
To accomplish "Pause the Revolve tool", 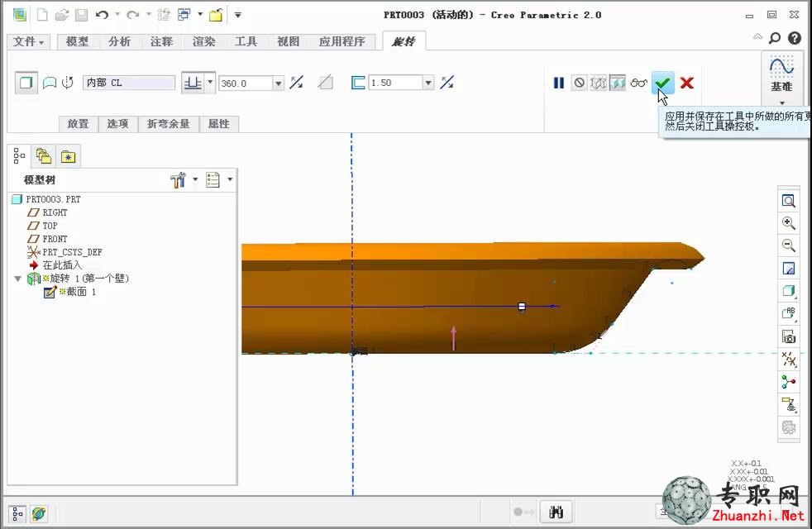I will pyautogui.click(x=559, y=83).
